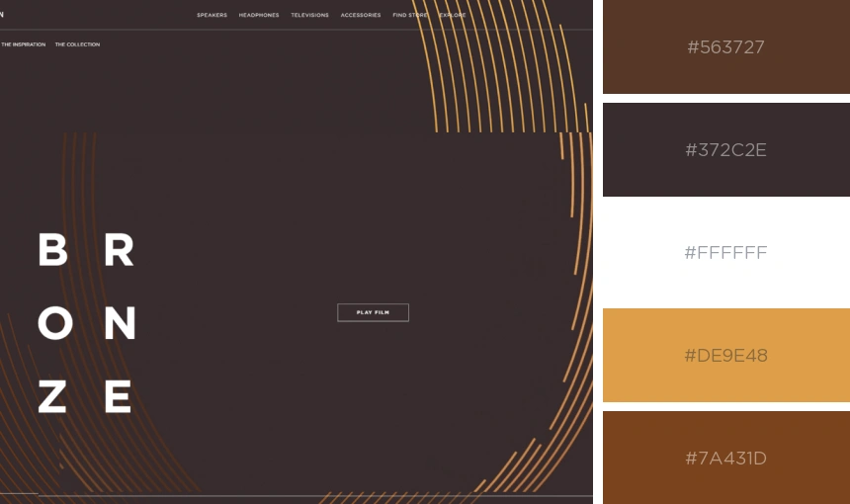
Task: Select the #DE9E48 gold color swatch
Action: (726, 356)
